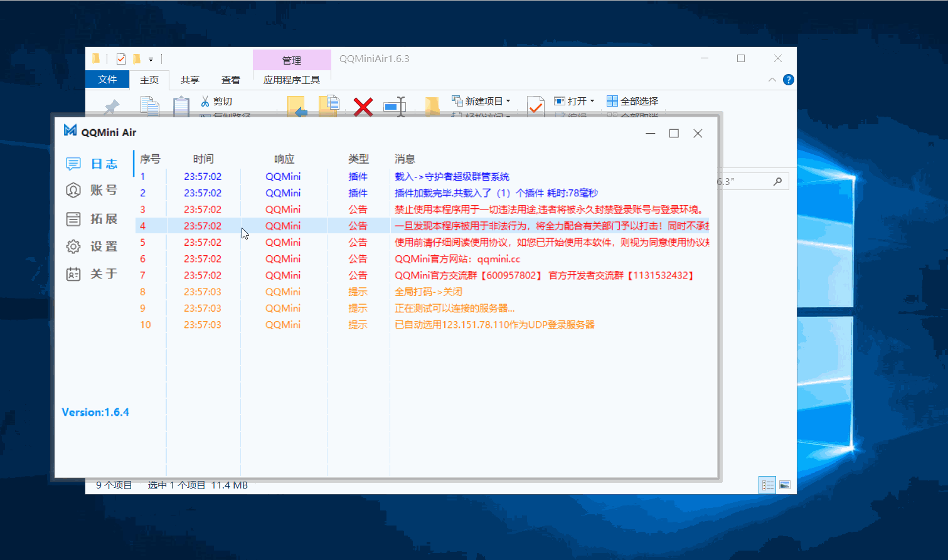Collapse the Explorer ribbon chevron
This screenshot has width=948, height=560.
772,80
